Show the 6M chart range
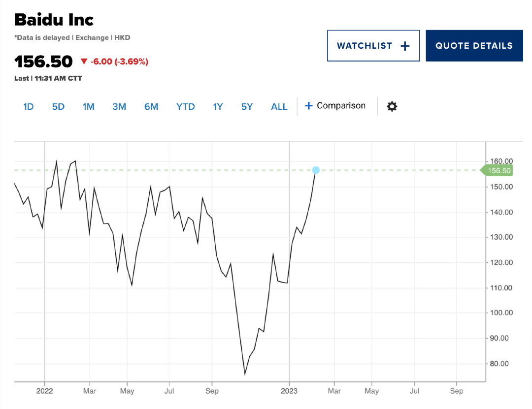 point(151,106)
